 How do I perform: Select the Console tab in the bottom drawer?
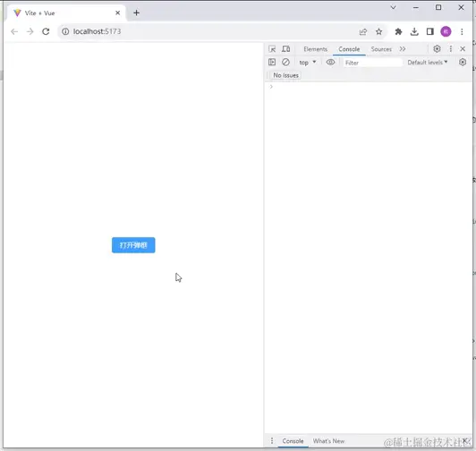coord(293,441)
